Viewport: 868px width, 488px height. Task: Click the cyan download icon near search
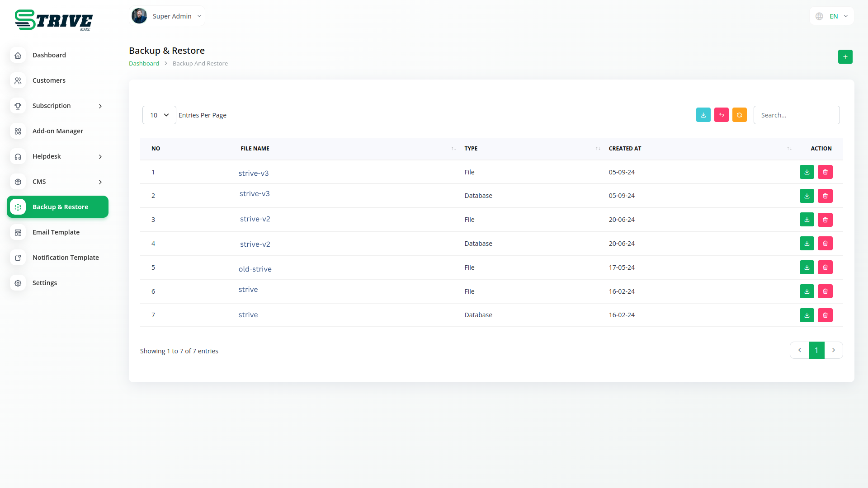coord(703,115)
